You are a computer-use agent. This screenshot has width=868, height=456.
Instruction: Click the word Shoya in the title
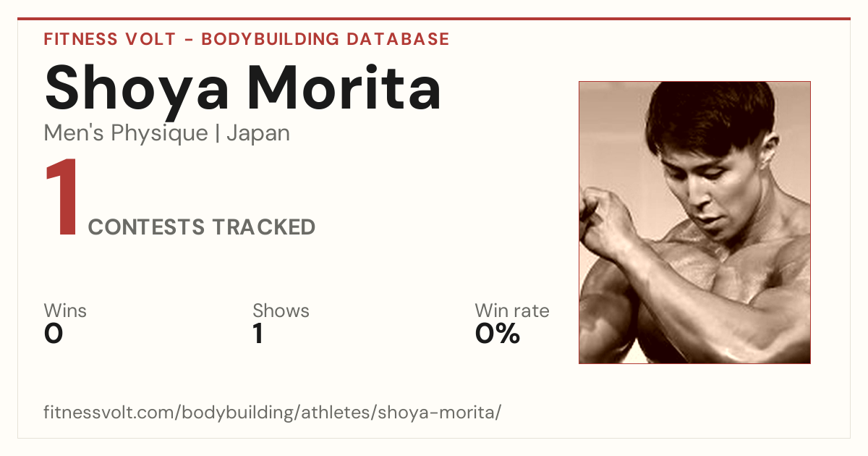137,91
